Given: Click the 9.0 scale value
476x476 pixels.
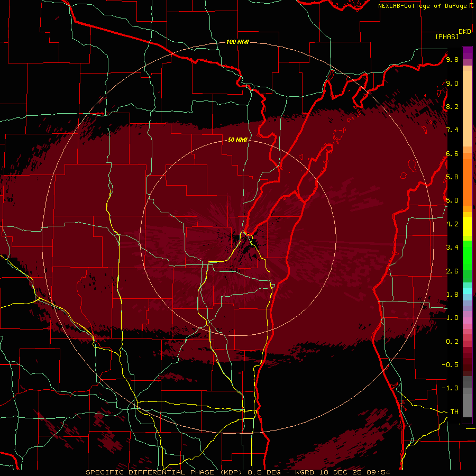Looking at the screenshot, I should pyautogui.click(x=452, y=84).
